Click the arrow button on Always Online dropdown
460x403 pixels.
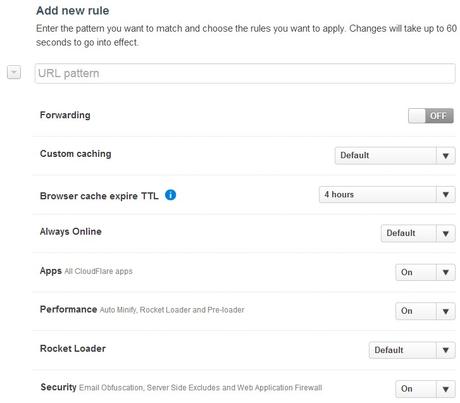coord(446,233)
